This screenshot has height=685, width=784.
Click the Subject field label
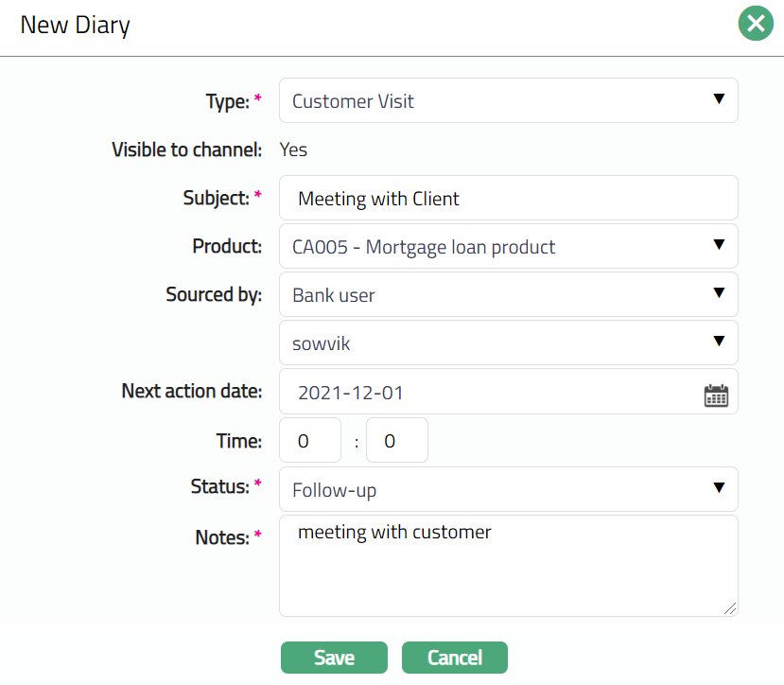click(216, 199)
